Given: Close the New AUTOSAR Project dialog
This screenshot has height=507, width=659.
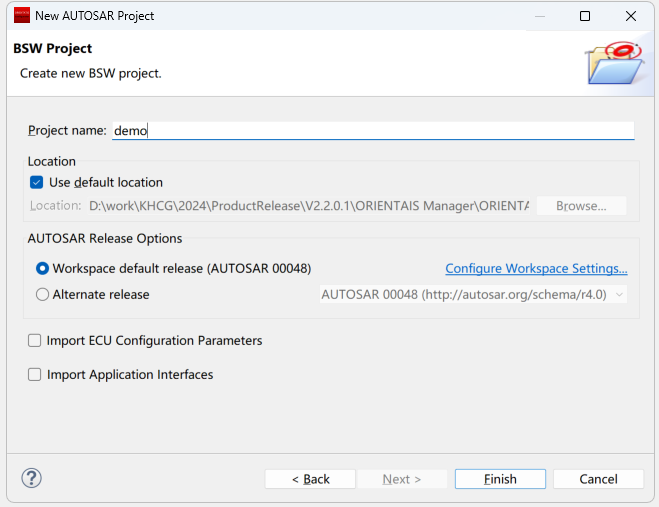Looking at the screenshot, I should coord(631,16).
